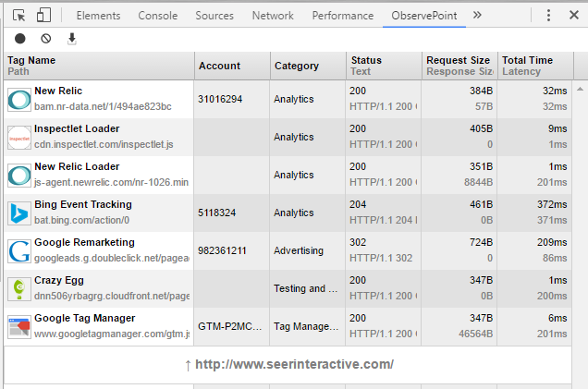The width and height of the screenshot is (588, 389).
Task: Click the Crazy Egg logo icon
Action: pos(19,288)
